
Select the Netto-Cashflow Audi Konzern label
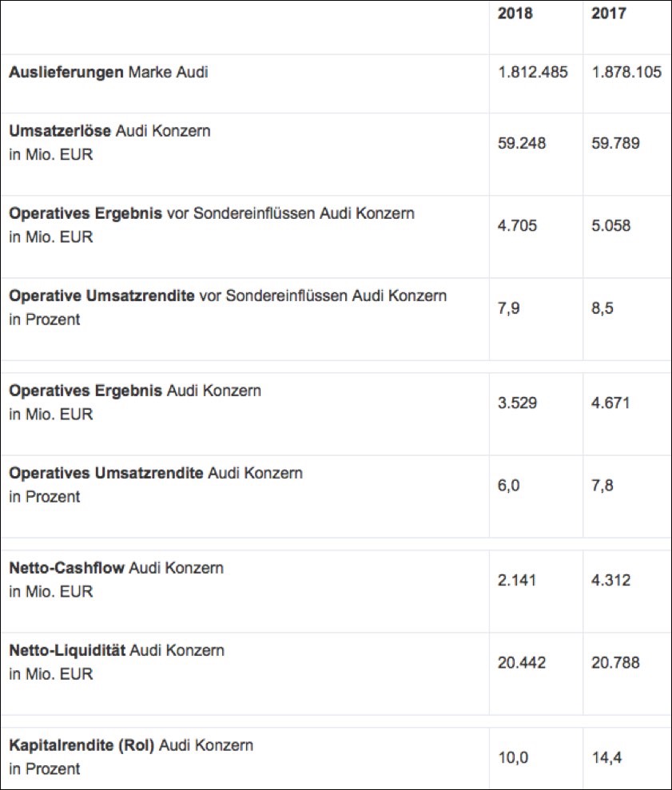pyautogui.click(x=116, y=569)
